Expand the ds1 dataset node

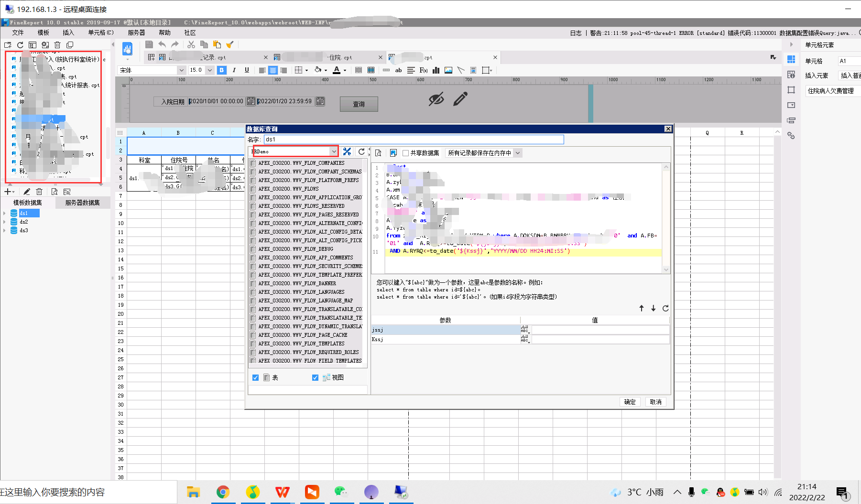tap(5, 213)
